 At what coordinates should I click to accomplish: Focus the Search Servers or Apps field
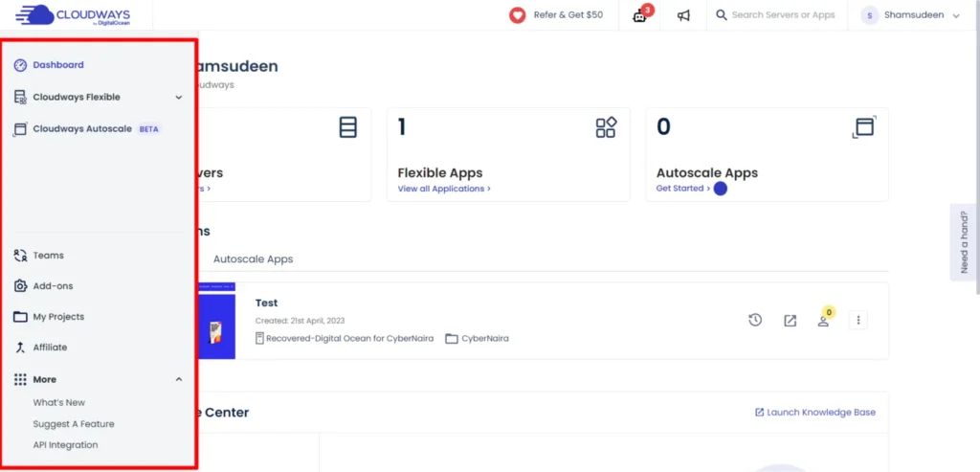pos(783,15)
